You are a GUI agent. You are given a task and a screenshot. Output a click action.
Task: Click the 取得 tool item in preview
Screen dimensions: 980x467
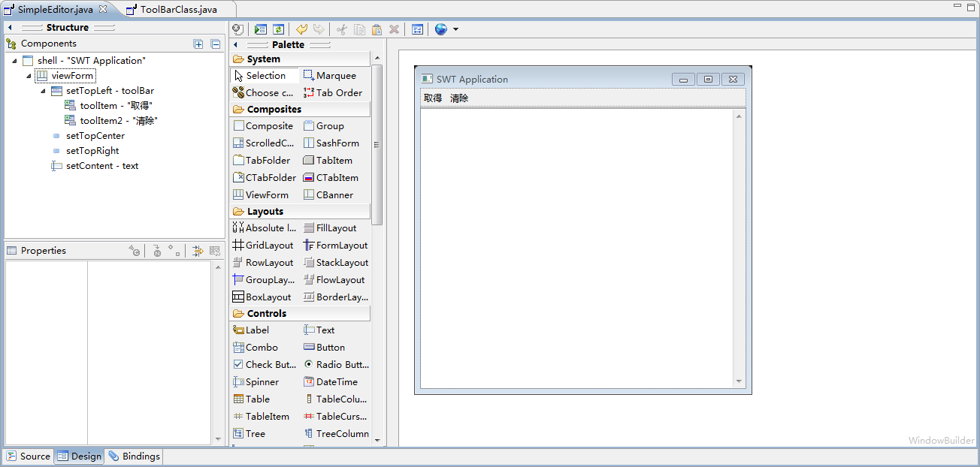tap(433, 98)
